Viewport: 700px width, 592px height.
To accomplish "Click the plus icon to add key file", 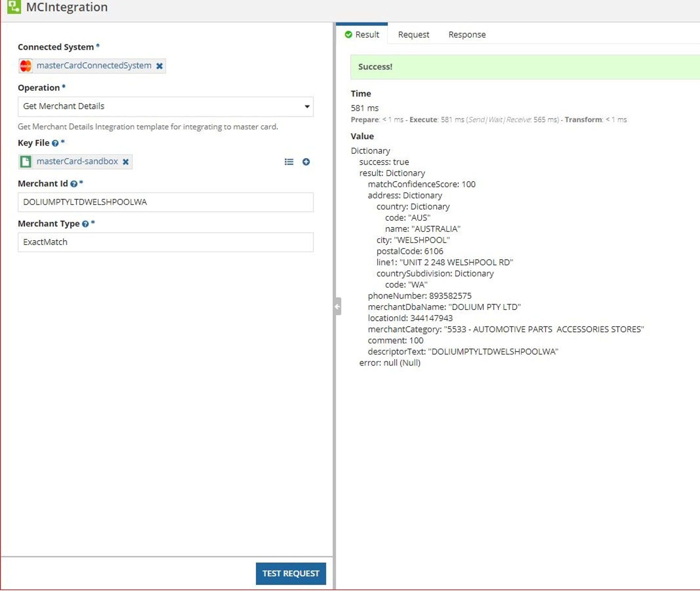I will click(x=306, y=162).
